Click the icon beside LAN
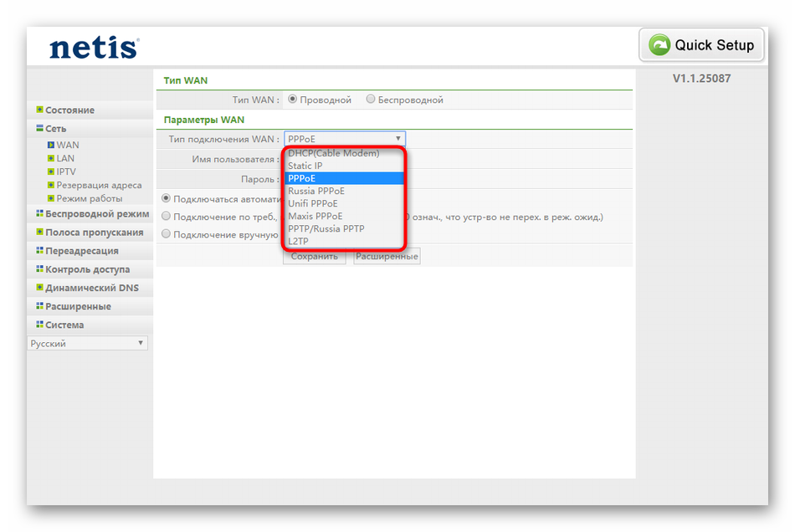The width and height of the screenshot is (795, 532). point(51,158)
